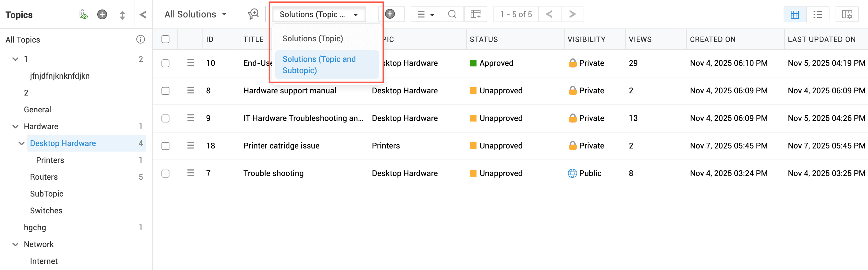The image size is (868, 270).
Task: Open the Printer catridge issue solution
Action: pos(281,146)
